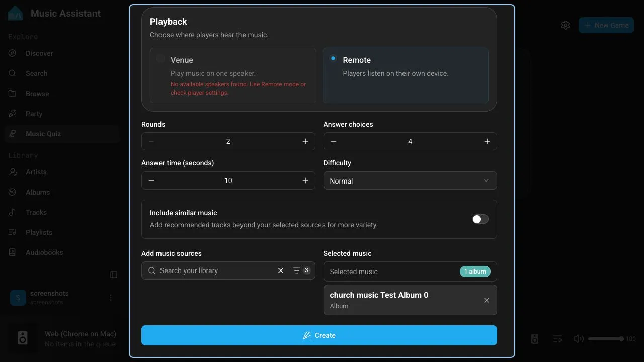
Task: Adjust the volume slider
Action: point(606,339)
